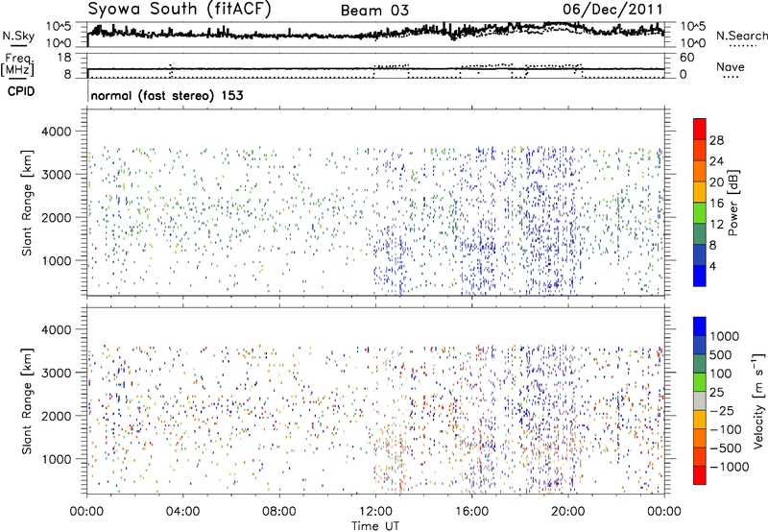Click the "CPID" row label
The height and width of the screenshot is (532, 768).
[21, 91]
